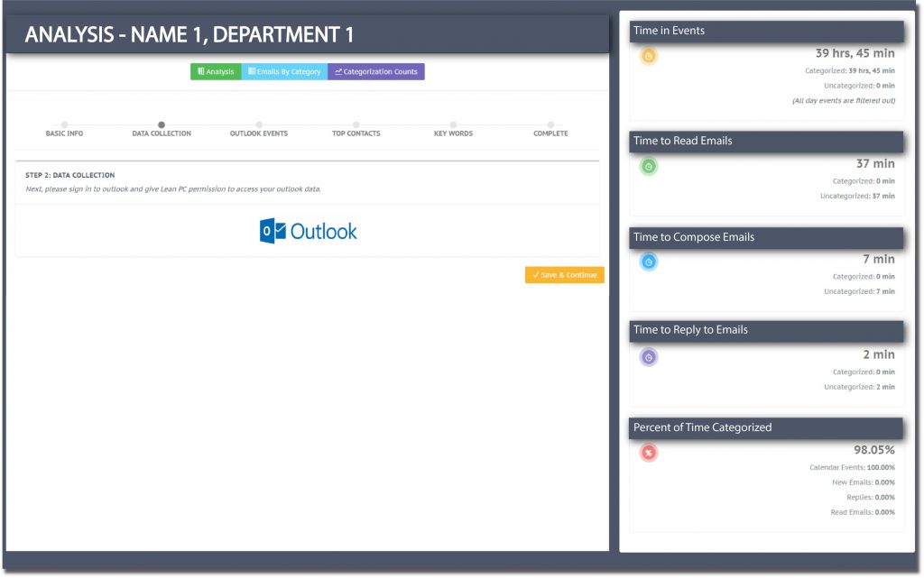This screenshot has height=578, width=924.
Task: Click the Replies: 0.00% line
Action: coord(871,498)
